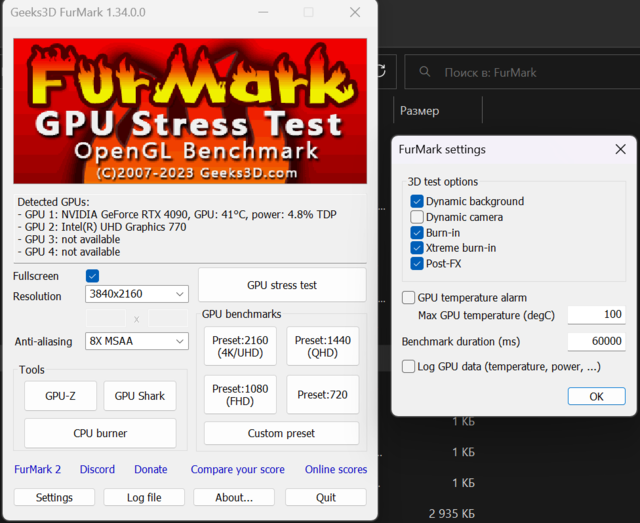
Task: Turn off Xtreme burn-in checkbox
Action: click(x=417, y=248)
